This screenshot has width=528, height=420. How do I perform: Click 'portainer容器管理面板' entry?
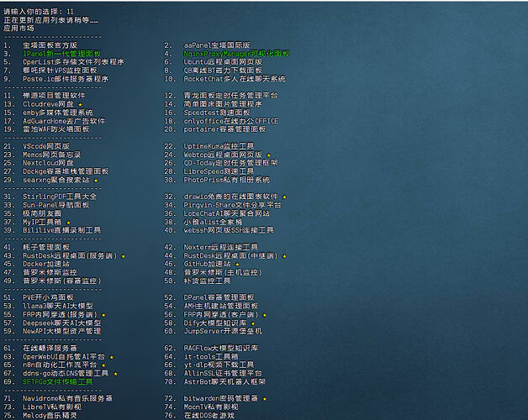pos(224,129)
